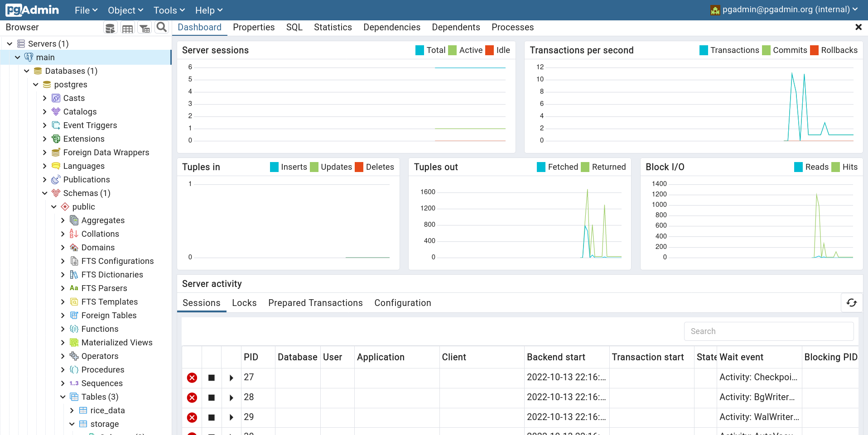868x435 pixels.
Task: Select the Domains node icon
Action: pyautogui.click(x=74, y=248)
